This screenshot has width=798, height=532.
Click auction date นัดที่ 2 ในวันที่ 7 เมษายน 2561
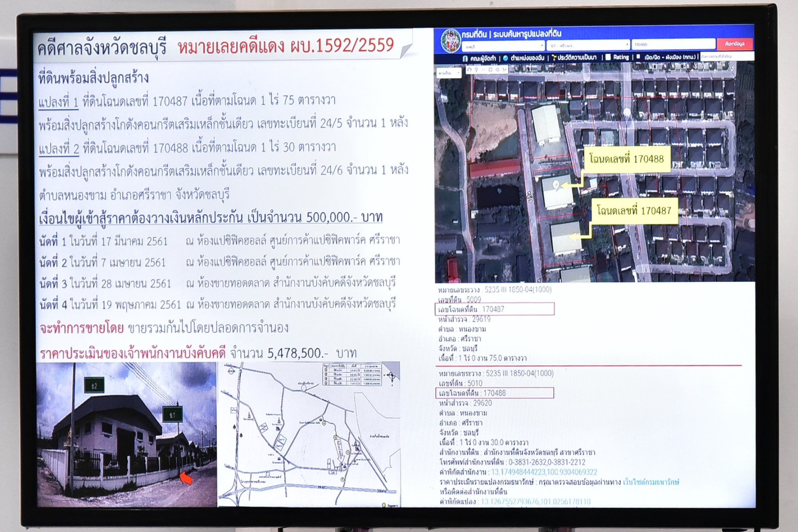[103, 263]
